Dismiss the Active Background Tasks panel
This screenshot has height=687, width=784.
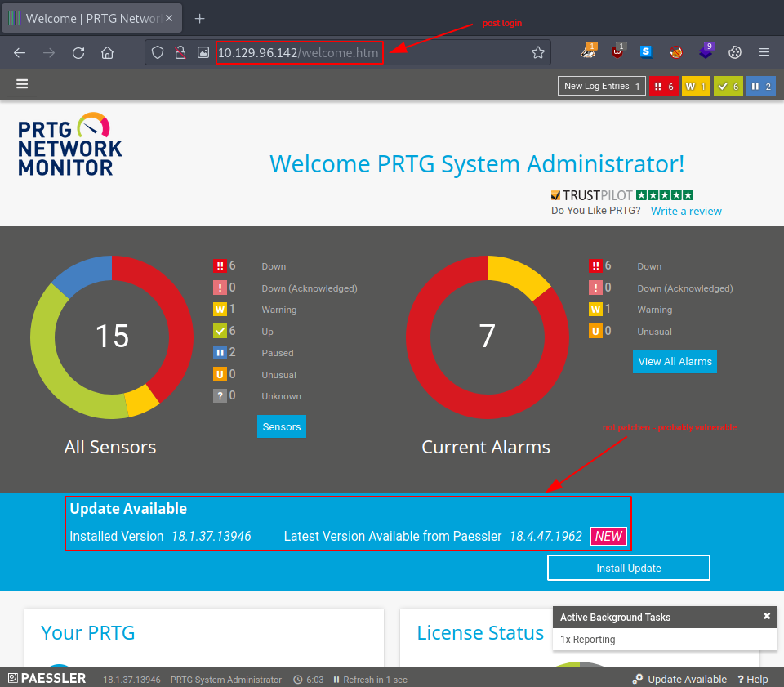pos(766,616)
